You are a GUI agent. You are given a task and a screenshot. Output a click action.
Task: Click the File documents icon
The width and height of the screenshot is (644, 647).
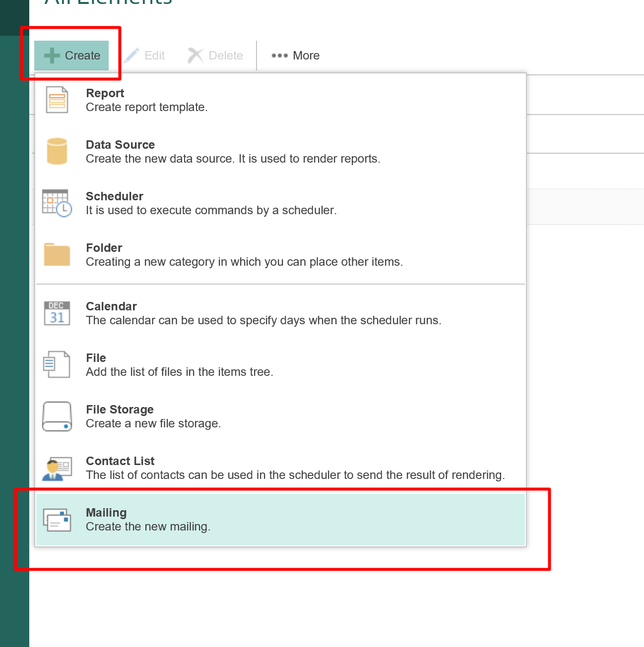57,364
